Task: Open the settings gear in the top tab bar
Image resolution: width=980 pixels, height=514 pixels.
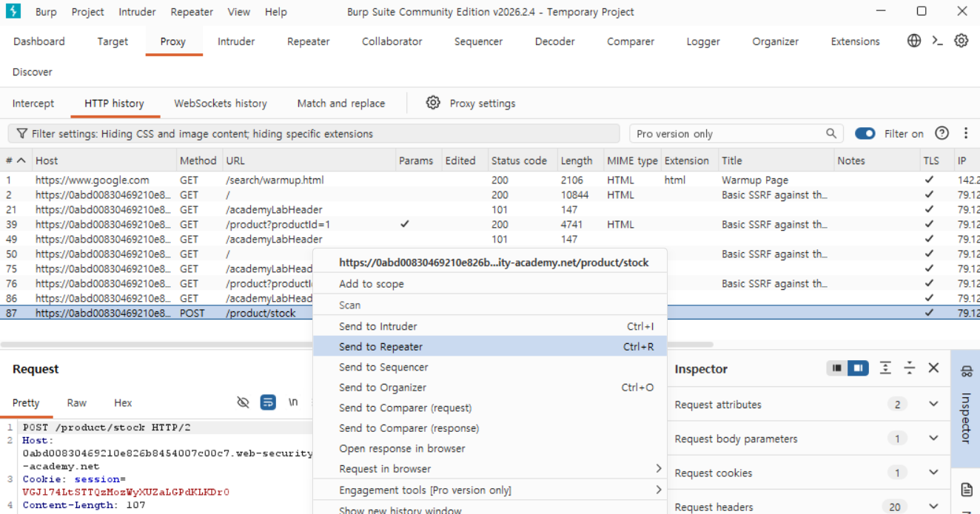Action: point(961,41)
